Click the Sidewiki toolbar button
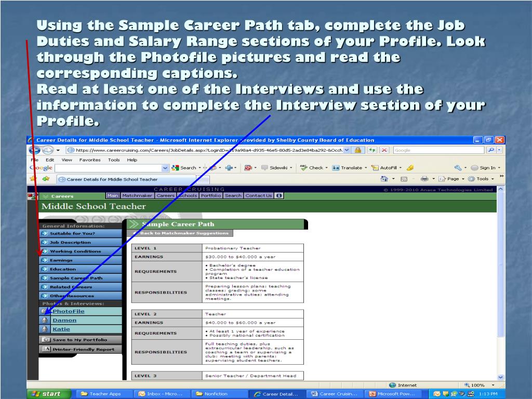The width and height of the screenshot is (532, 399). (x=276, y=168)
